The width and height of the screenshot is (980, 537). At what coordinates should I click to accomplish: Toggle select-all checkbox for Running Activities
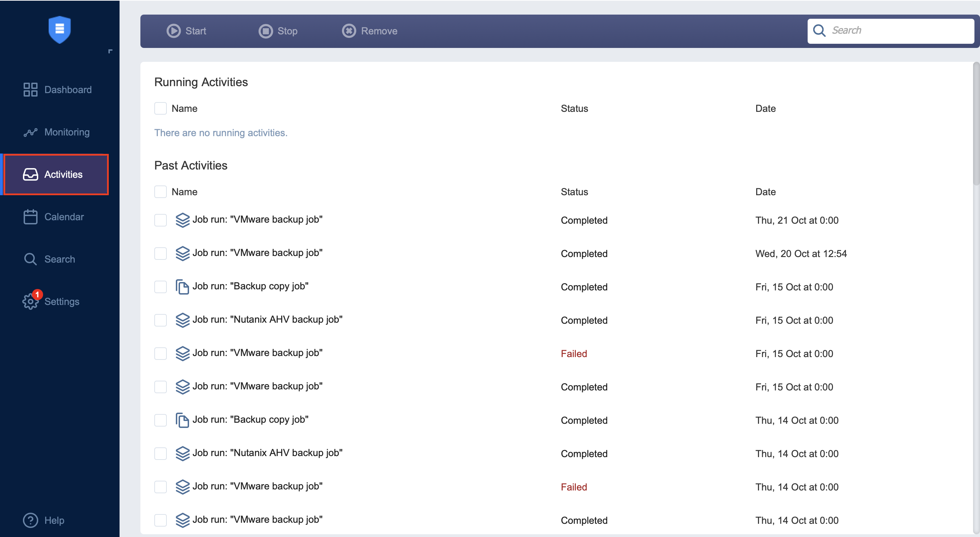point(161,108)
